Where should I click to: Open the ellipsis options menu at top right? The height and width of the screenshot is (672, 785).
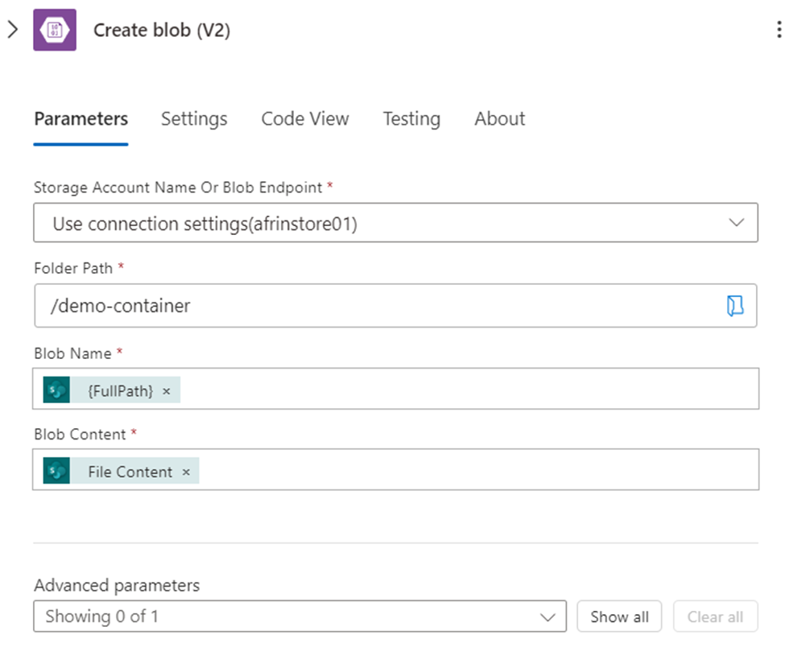point(777,29)
